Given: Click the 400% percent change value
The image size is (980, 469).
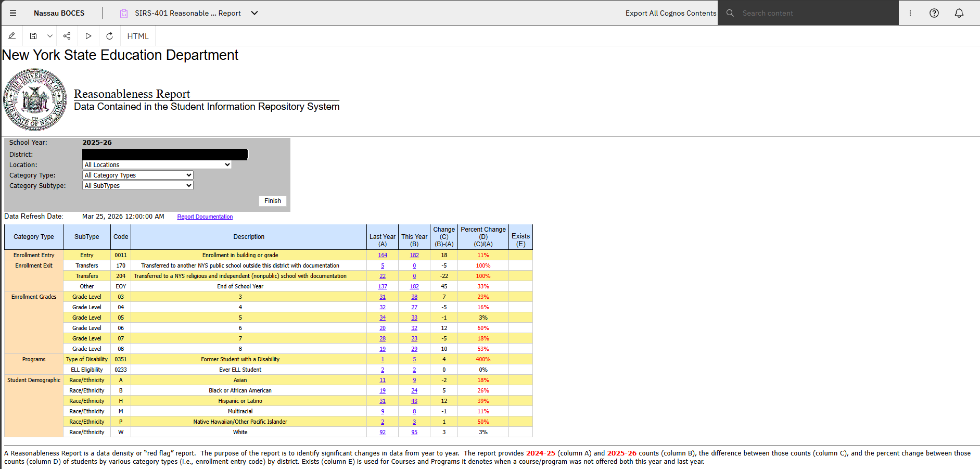Looking at the screenshot, I should [x=483, y=359].
